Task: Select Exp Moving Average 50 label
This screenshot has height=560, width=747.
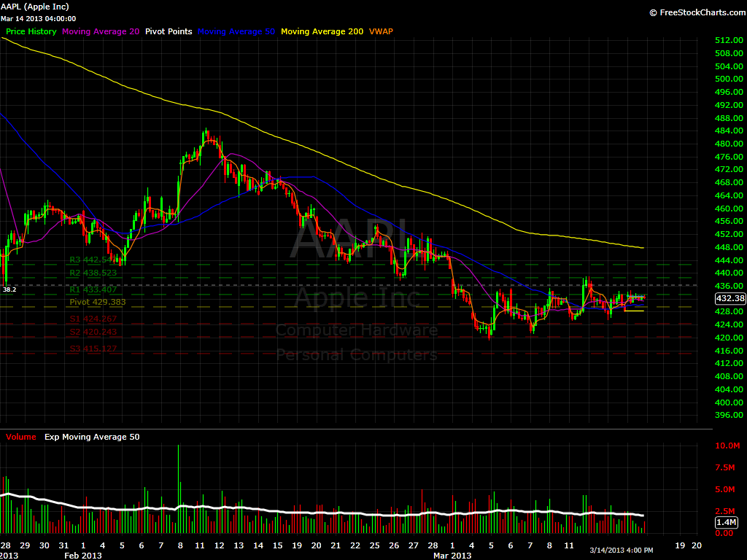Action: (x=92, y=437)
